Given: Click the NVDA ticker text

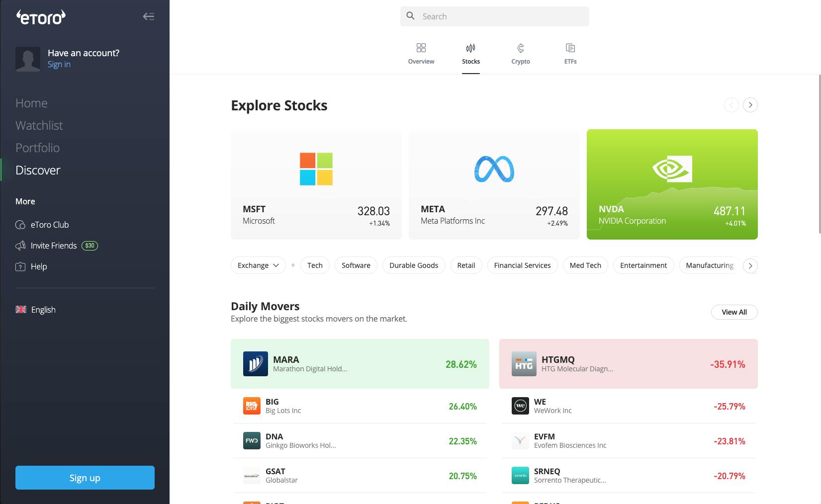Looking at the screenshot, I should (611, 209).
